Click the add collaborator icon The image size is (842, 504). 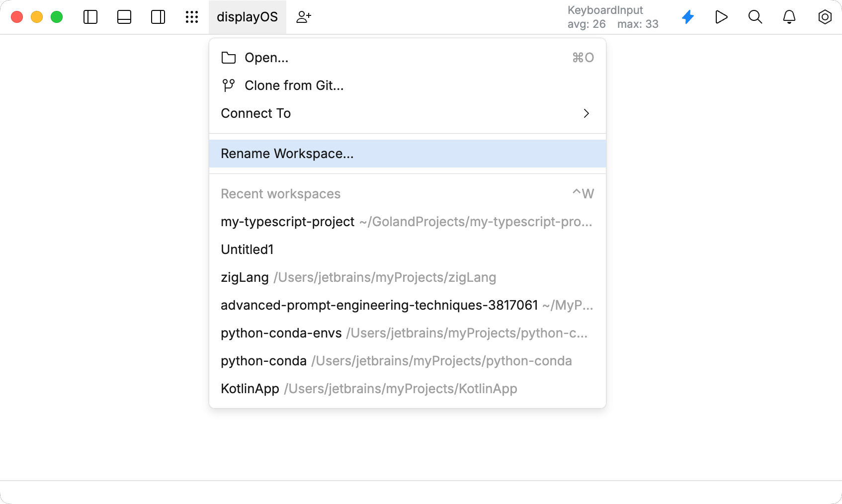pyautogui.click(x=304, y=16)
